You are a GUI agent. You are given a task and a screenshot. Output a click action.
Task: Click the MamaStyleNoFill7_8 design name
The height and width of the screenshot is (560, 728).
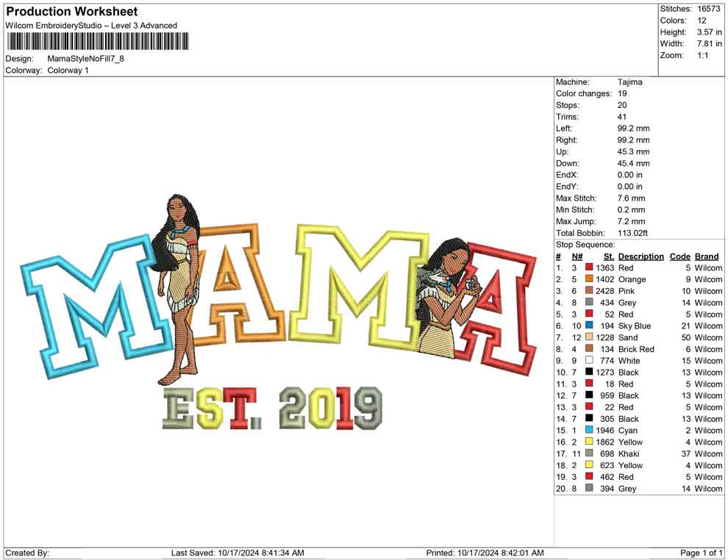pyautogui.click(x=86, y=59)
